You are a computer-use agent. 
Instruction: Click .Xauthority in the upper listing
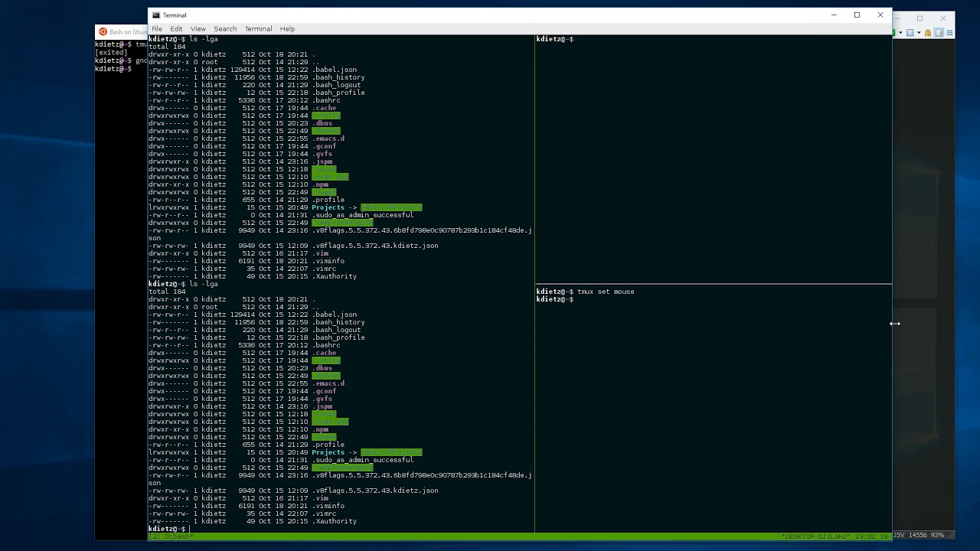tap(335, 276)
